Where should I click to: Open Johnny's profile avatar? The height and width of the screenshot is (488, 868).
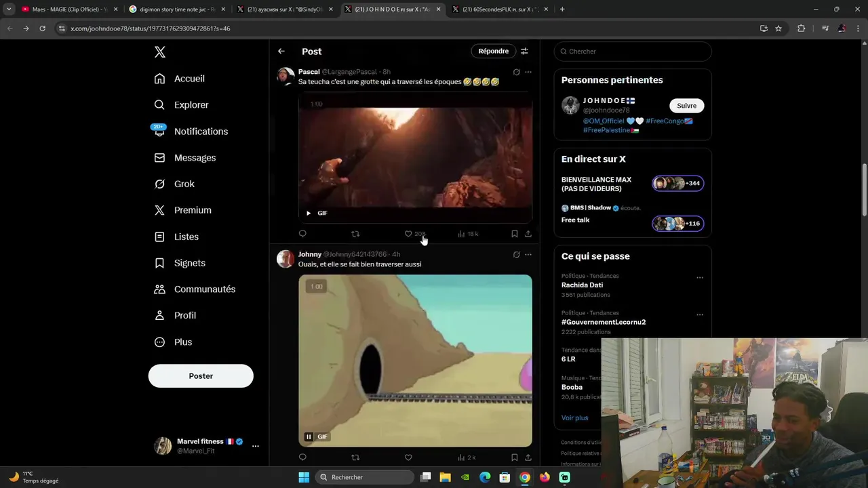tap(285, 258)
